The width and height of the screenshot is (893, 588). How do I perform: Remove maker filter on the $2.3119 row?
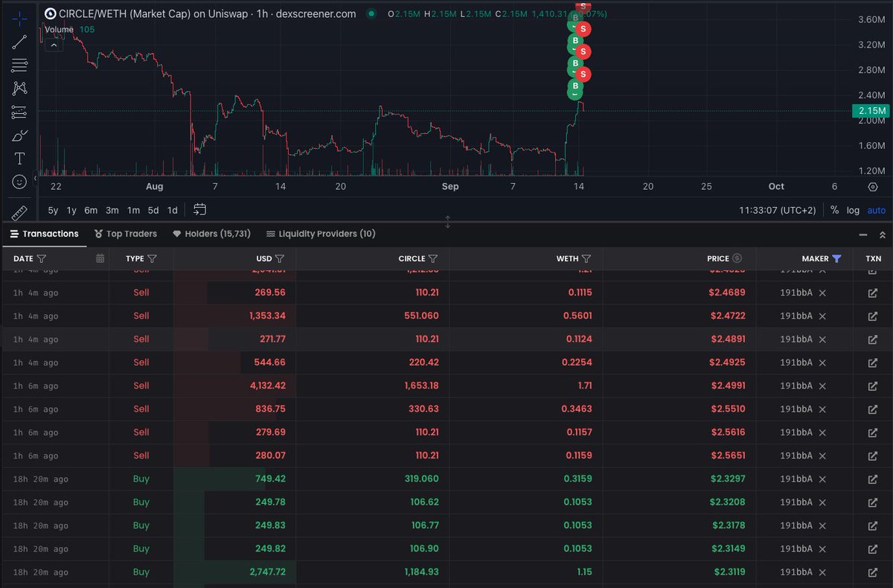tap(822, 572)
